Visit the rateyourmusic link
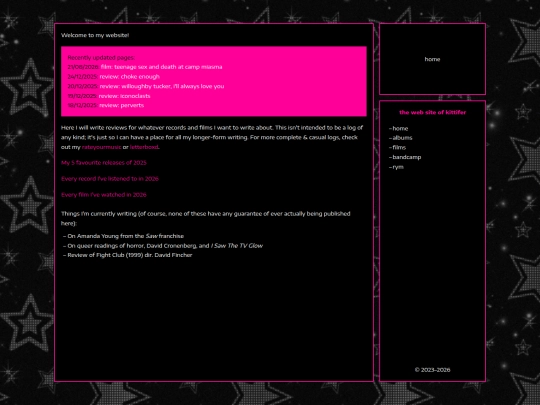 [x=102, y=147]
